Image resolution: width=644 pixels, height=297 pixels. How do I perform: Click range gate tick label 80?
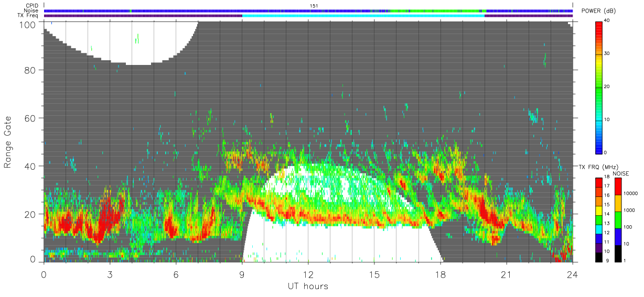(31, 70)
